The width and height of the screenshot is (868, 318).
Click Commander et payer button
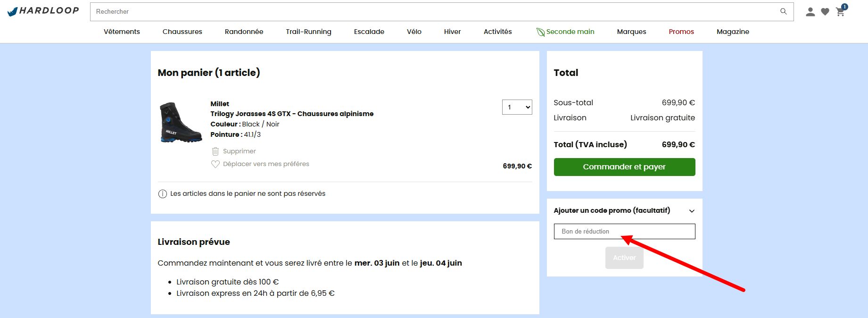point(624,167)
